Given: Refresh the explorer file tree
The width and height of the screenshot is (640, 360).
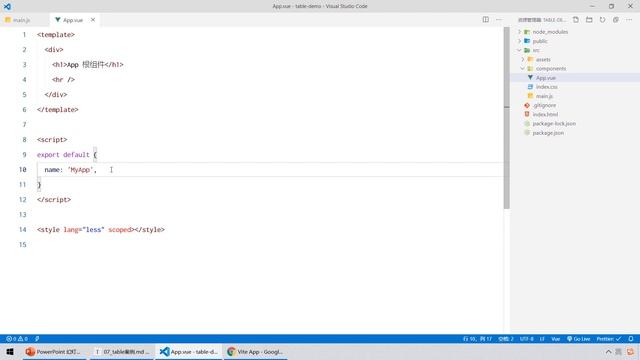Looking at the screenshot, I should click(602, 20).
